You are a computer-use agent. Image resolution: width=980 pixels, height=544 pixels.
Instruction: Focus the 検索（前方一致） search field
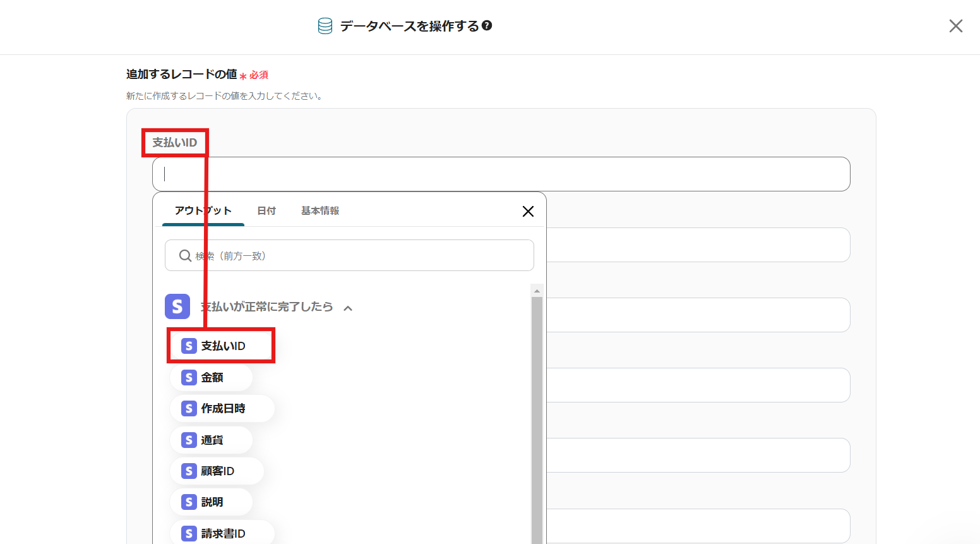click(x=349, y=255)
